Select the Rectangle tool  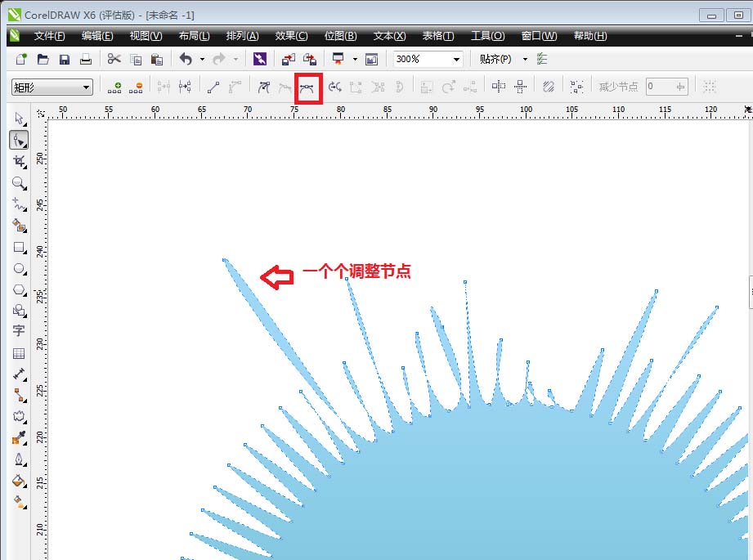click(19, 248)
